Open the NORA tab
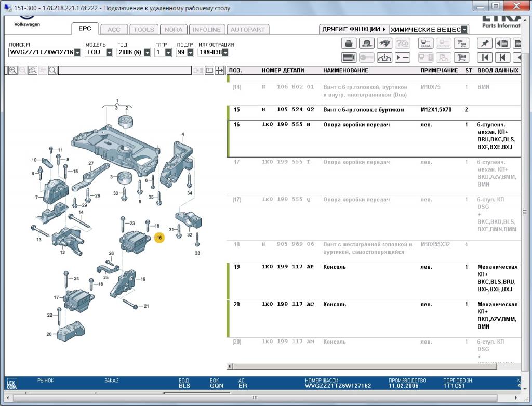 [x=174, y=30]
